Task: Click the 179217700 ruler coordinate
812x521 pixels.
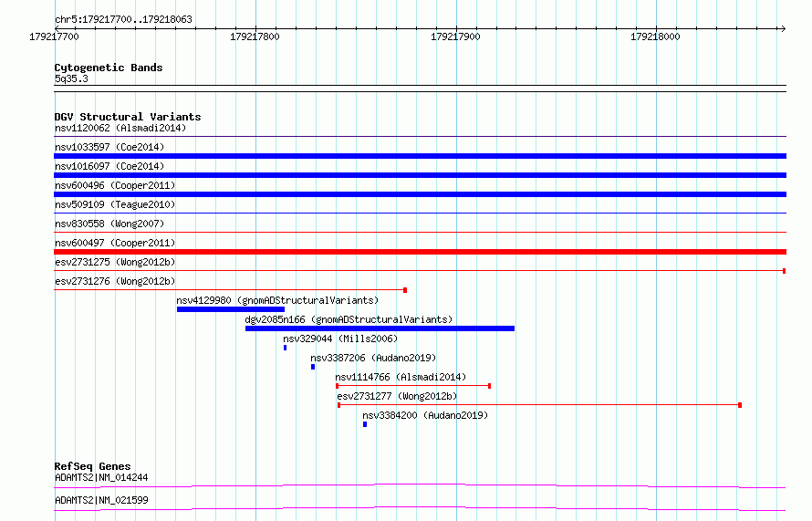Action: click(x=54, y=36)
